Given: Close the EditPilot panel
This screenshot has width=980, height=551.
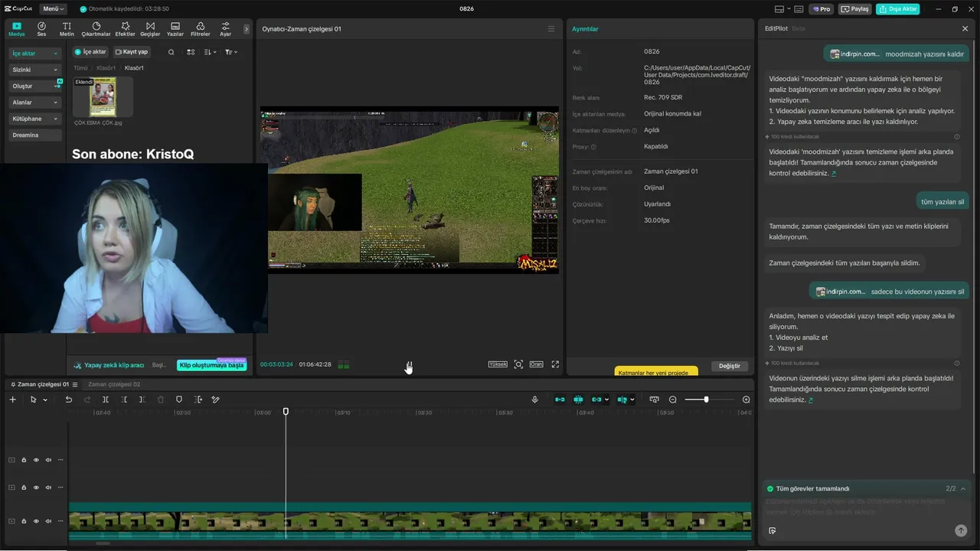Looking at the screenshot, I should pyautogui.click(x=965, y=28).
